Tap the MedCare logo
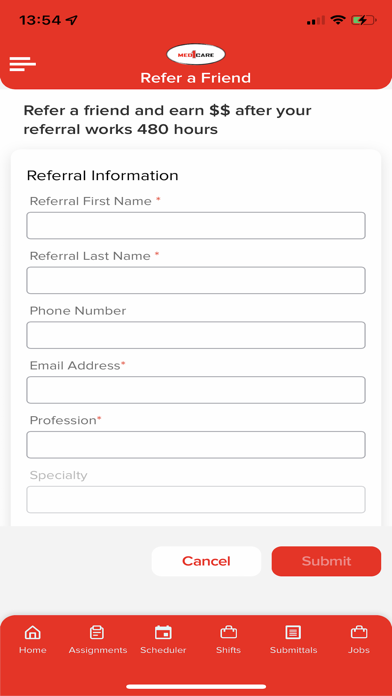Image resolution: width=392 pixels, height=696 pixels. pyautogui.click(x=196, y=55)
